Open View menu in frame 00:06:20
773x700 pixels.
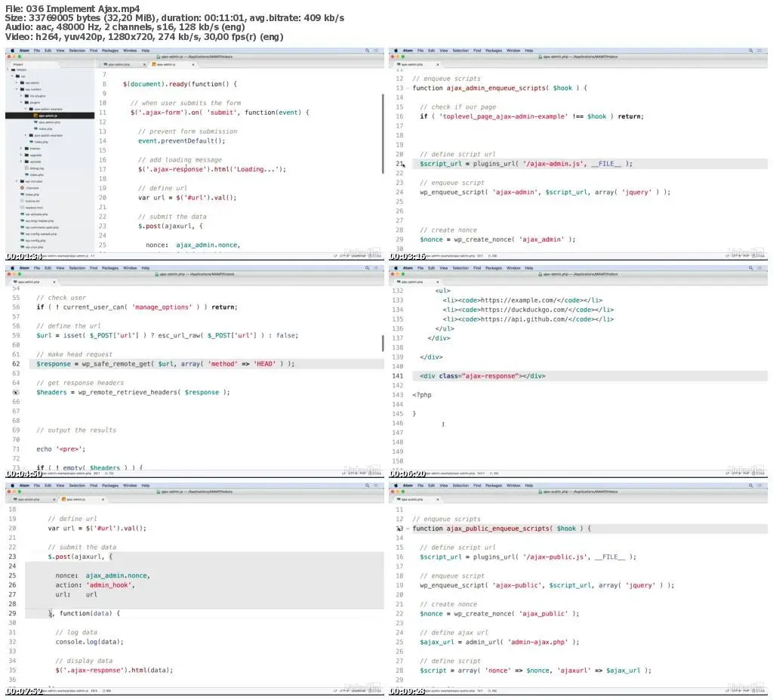point(444,268)
